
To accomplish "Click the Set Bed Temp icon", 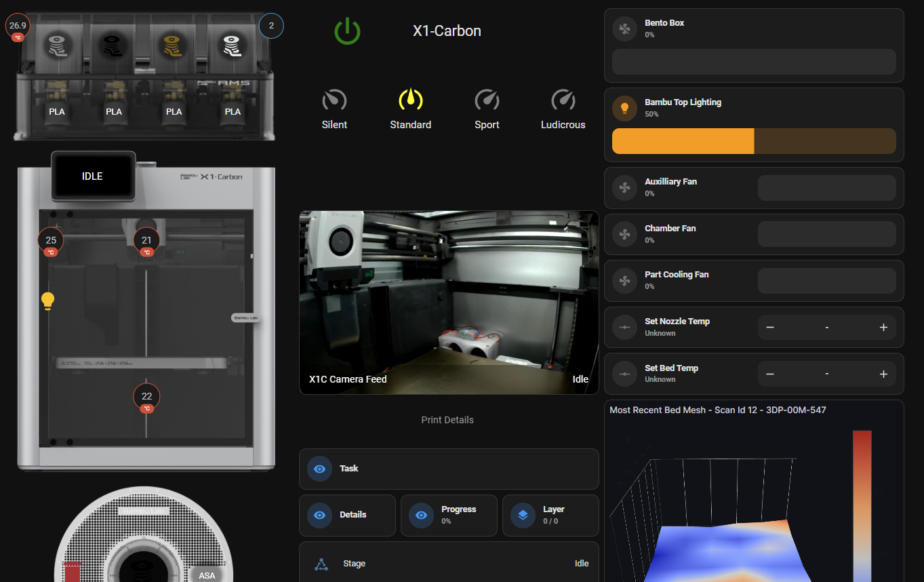I will pos(624,374).
